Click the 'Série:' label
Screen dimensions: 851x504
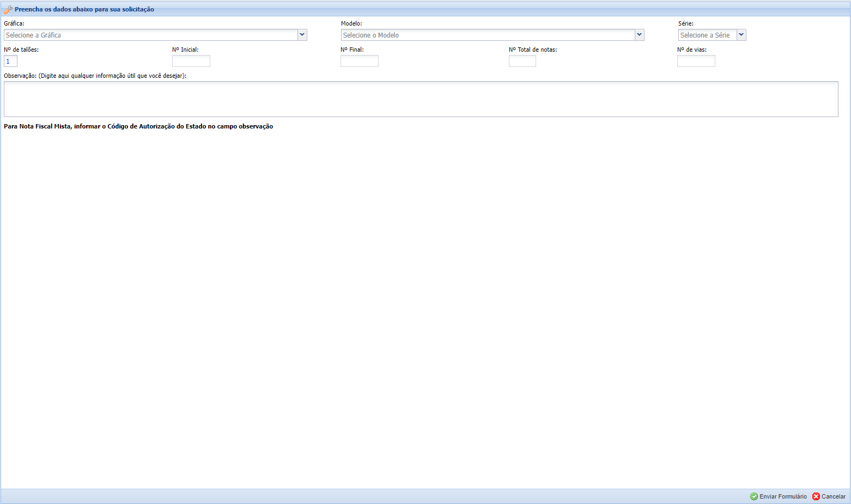pyautogui.click(x=686, y=23)
